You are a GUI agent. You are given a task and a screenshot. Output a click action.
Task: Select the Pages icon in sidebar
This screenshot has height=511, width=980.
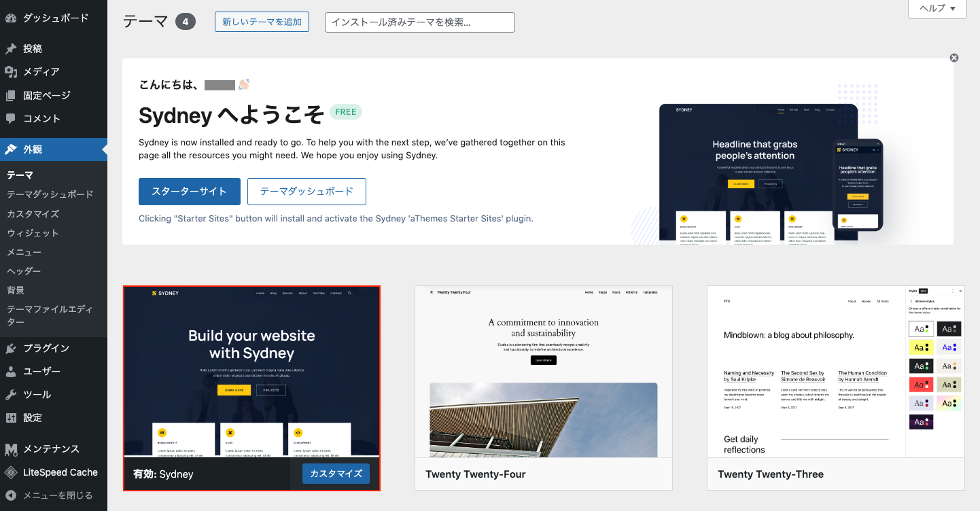point(11,96)
